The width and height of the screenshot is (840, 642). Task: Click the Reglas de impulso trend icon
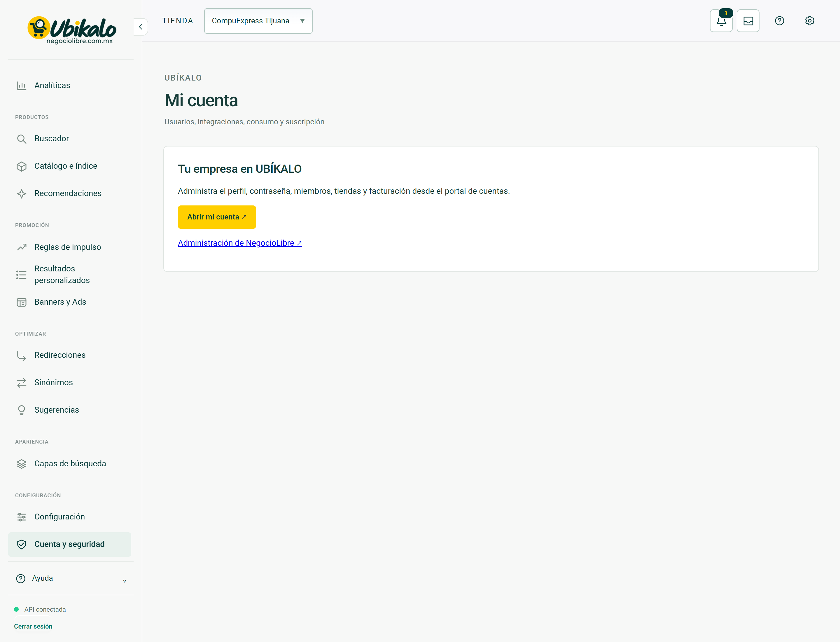pos(21,247)
